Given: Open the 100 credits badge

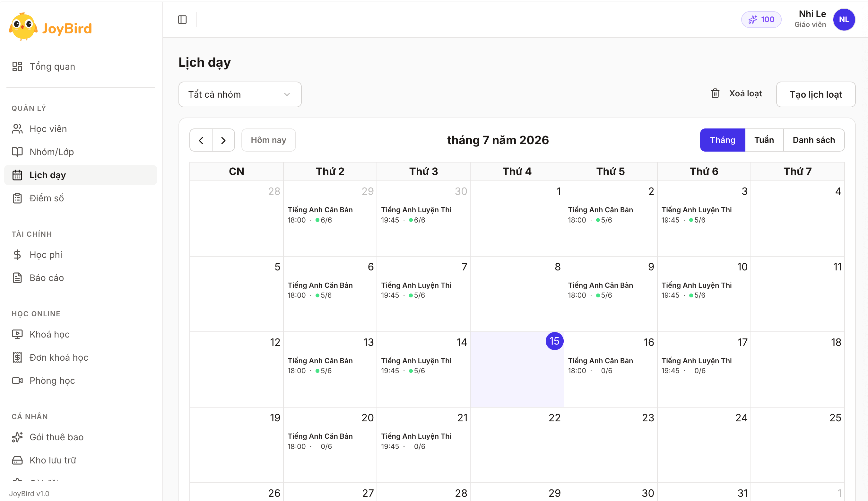Looking at the screenshot, I should 761,20.
